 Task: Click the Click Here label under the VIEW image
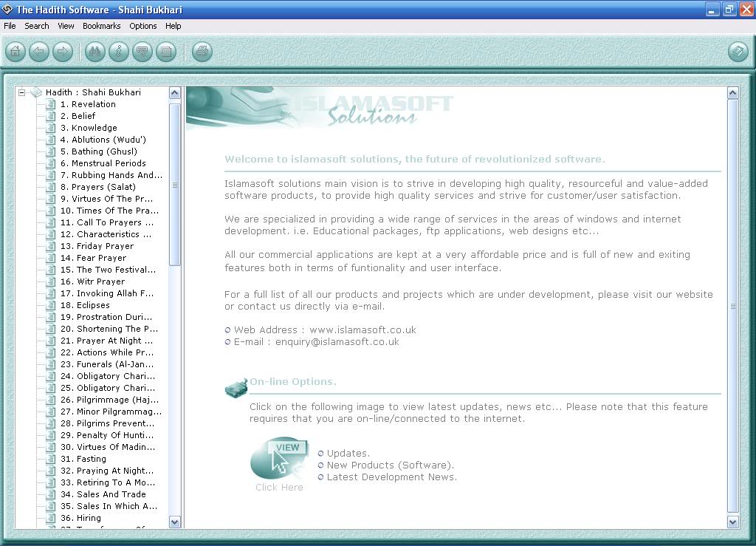279,487
